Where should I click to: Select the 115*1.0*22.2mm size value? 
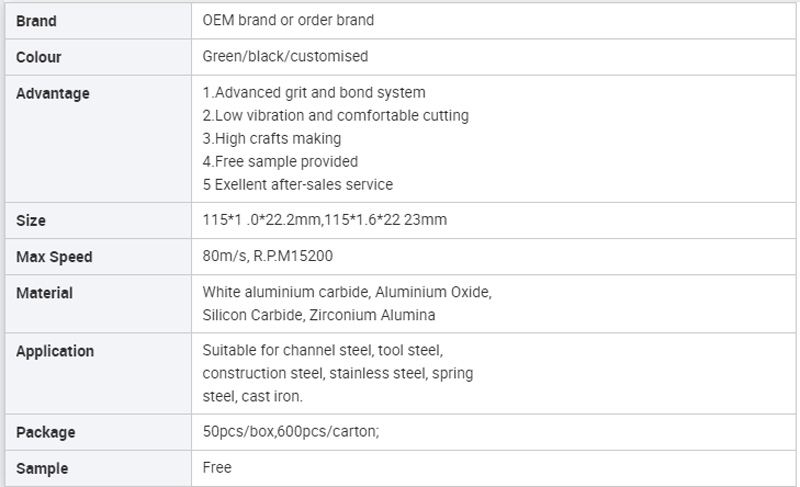tap(261, 220)
